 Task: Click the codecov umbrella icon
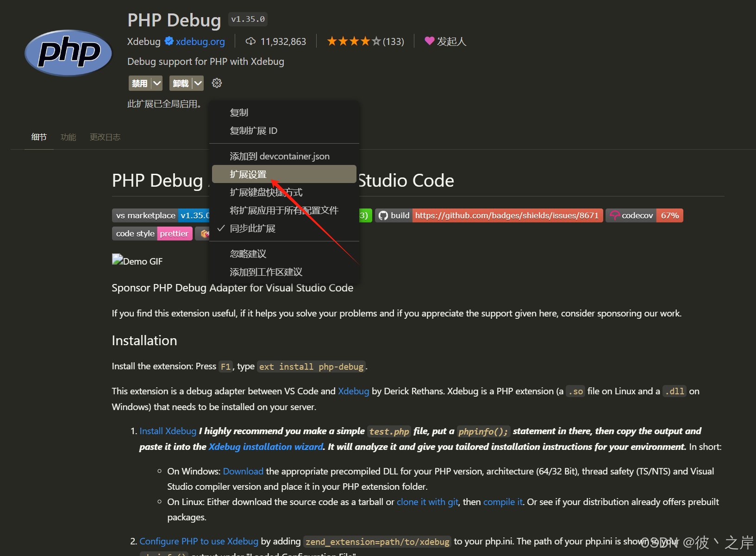[614, 215]
